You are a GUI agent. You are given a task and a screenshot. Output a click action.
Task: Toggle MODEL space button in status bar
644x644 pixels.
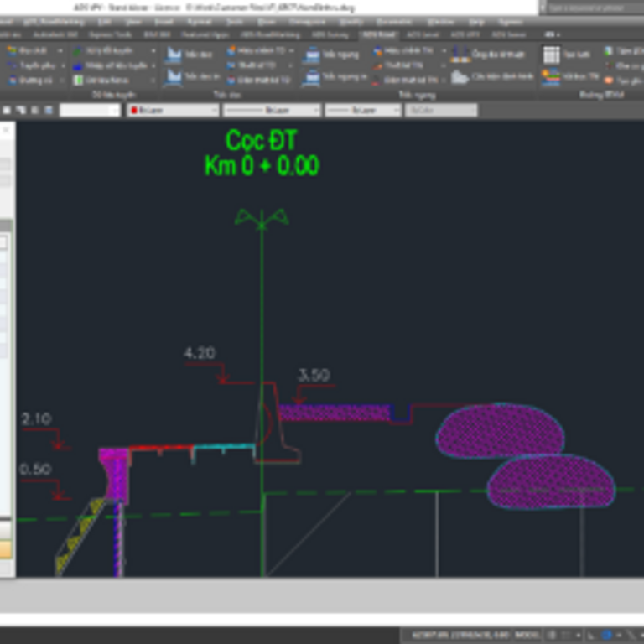[x=526, y=635]
